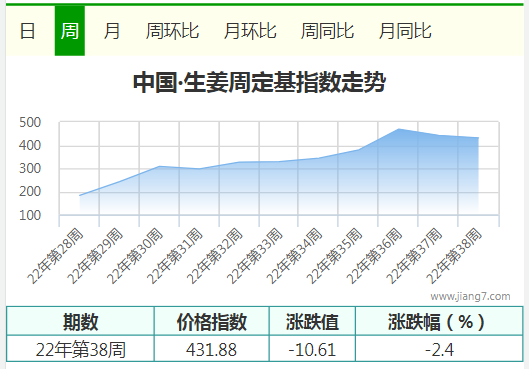Click the 价格指数 table header
Image resolution: width=529 pixels, height=369 pixels.
coord(212,322)
